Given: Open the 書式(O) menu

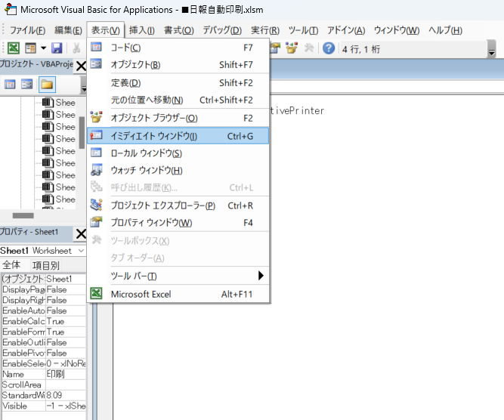Looking at the screenshot, I should [179, 30].
